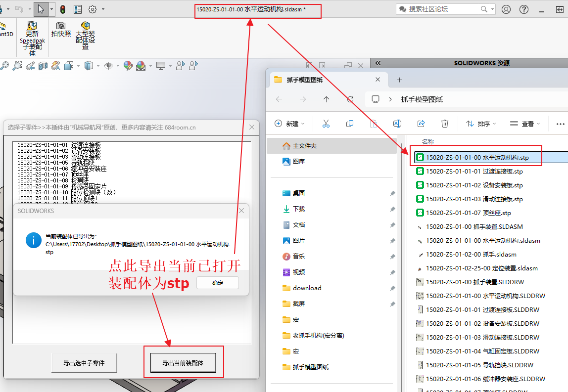Toggle the select cursor tool
This screenshot has width=568, height=392.
[x=41, y=9]
